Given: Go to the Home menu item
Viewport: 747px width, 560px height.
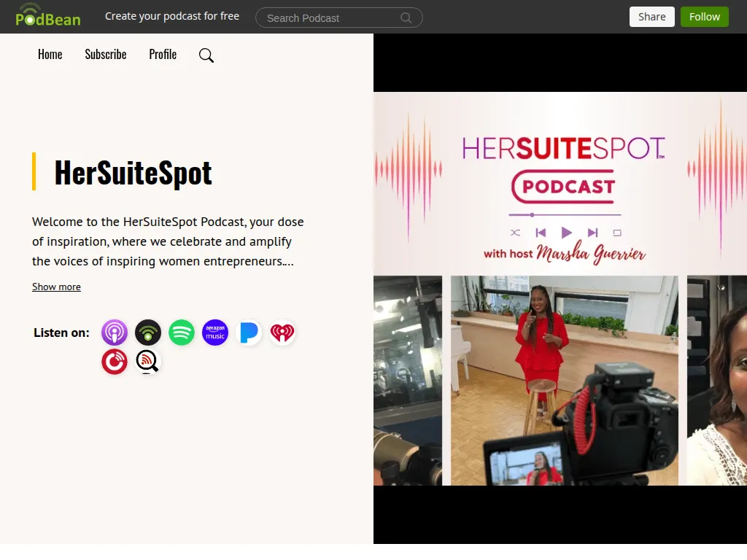Looking at the screenshot, I should coord(50,54).
